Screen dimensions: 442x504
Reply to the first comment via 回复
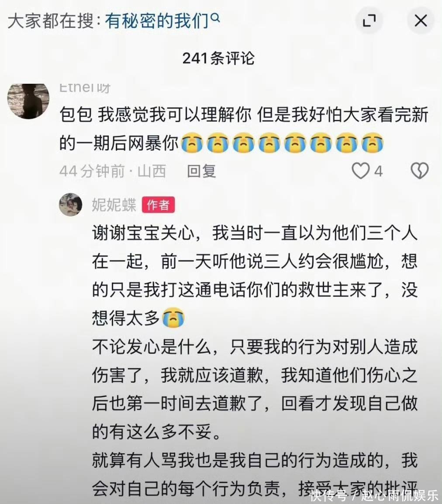point(201,171)
